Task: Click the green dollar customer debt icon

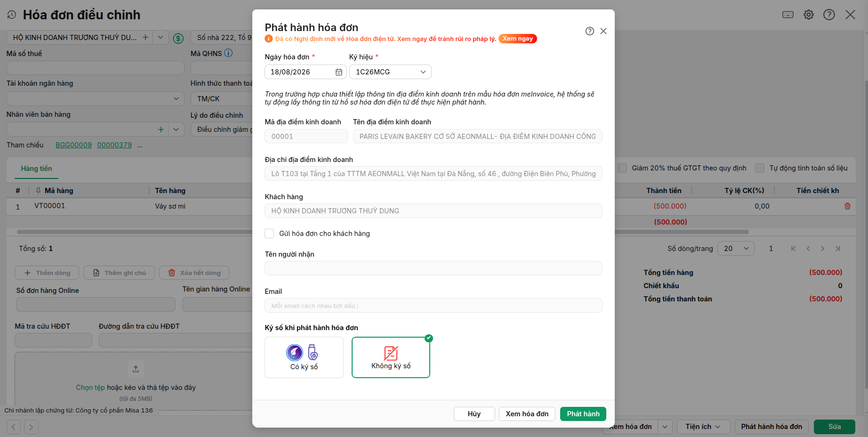Action: [178, 38]
